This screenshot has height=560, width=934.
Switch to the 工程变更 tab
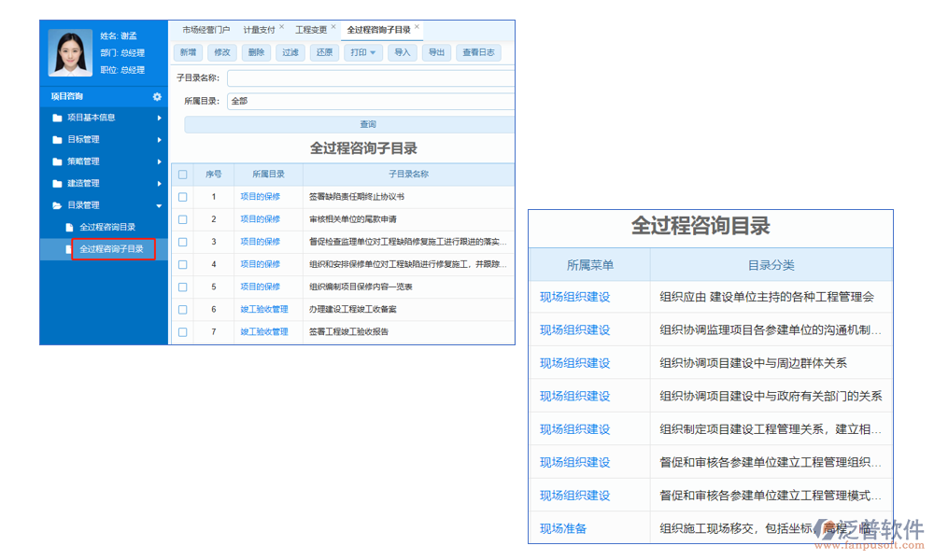coord(314,28)
